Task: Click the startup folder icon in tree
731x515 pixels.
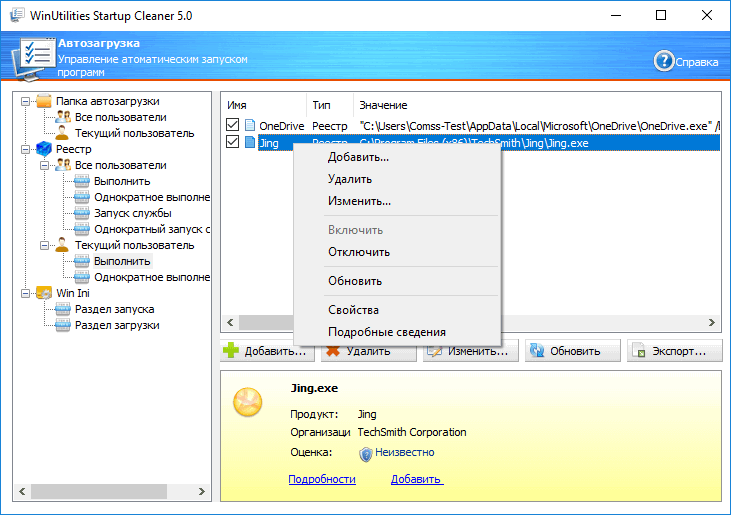Action: (x=44, y=101)
